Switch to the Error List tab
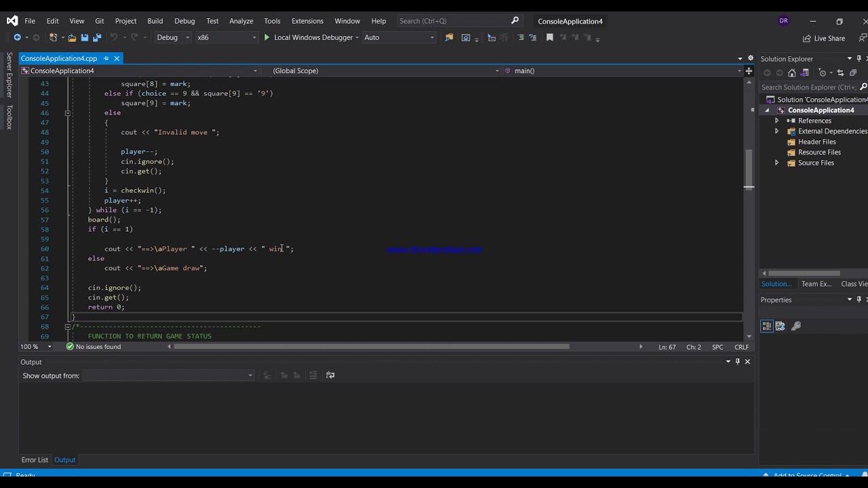 [x=35, y=460]
